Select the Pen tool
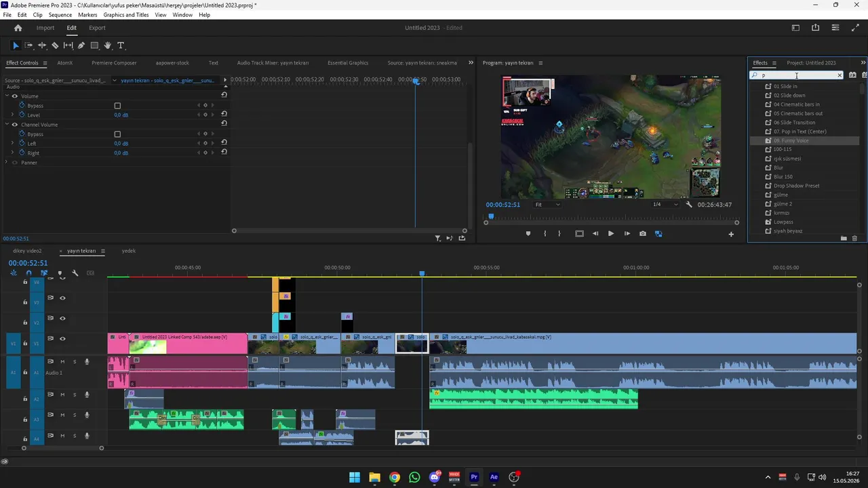868x488 pixels. 81,45
